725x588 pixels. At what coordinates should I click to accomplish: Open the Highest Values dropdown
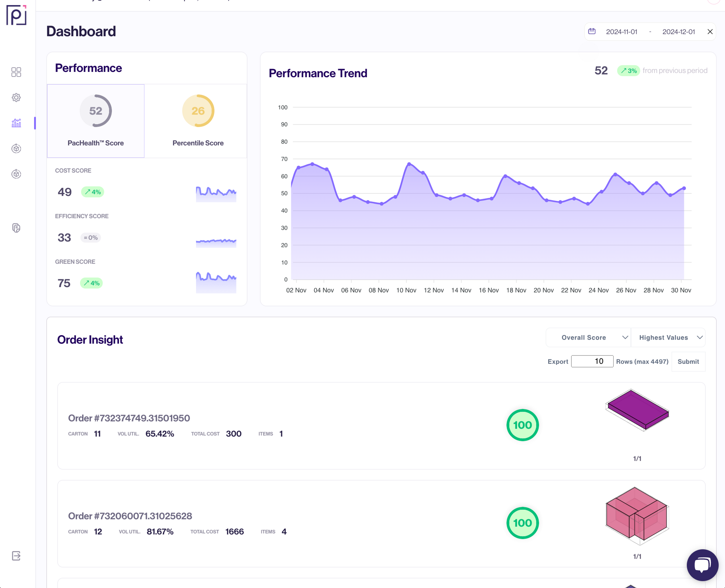[668, 337]
